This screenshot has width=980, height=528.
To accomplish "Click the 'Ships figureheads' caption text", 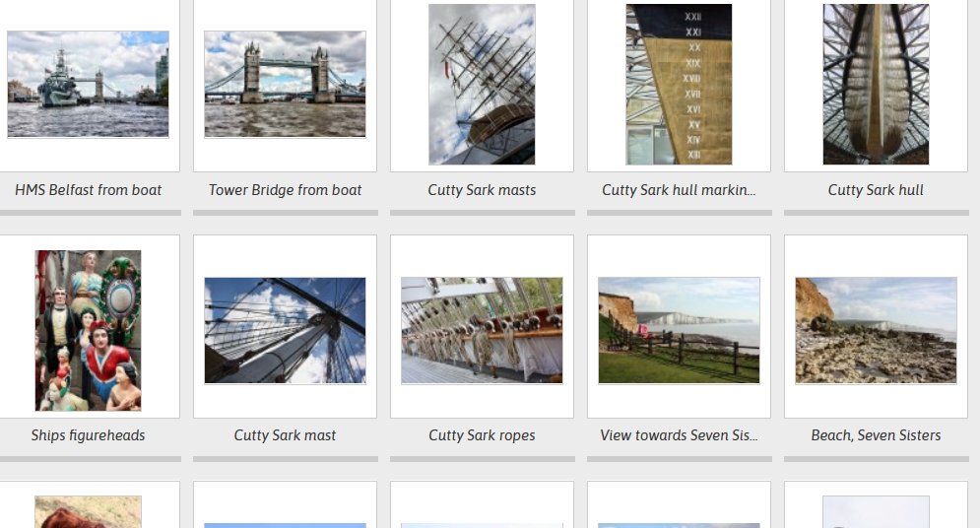I will pyautogui.click(x=88, y=435).
